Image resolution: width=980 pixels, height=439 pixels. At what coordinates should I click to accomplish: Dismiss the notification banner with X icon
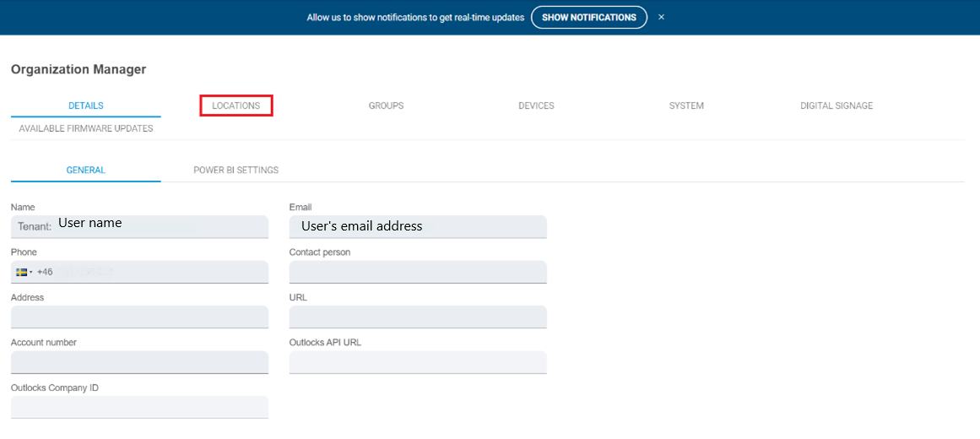661,17
